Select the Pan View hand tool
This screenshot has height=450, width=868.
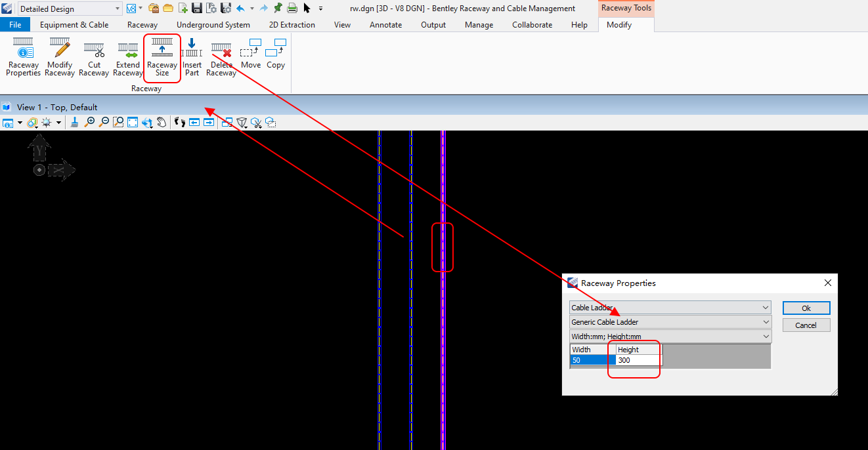(x=161, y=123)
